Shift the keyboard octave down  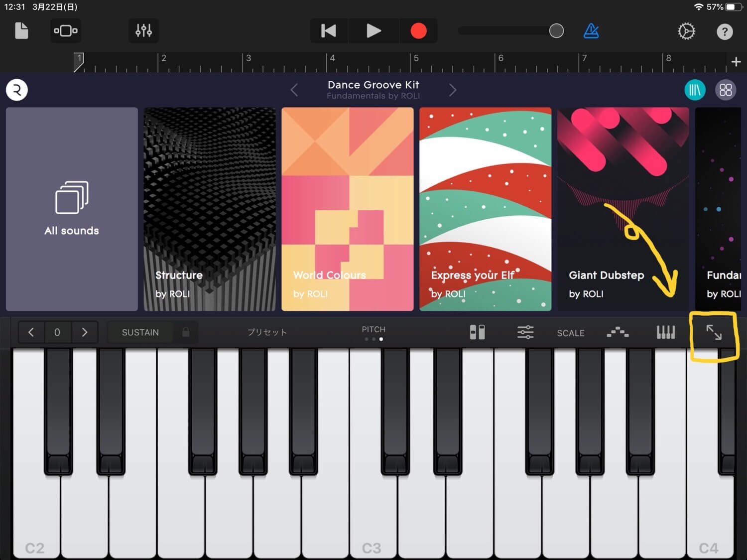click(x=31, y=332)
